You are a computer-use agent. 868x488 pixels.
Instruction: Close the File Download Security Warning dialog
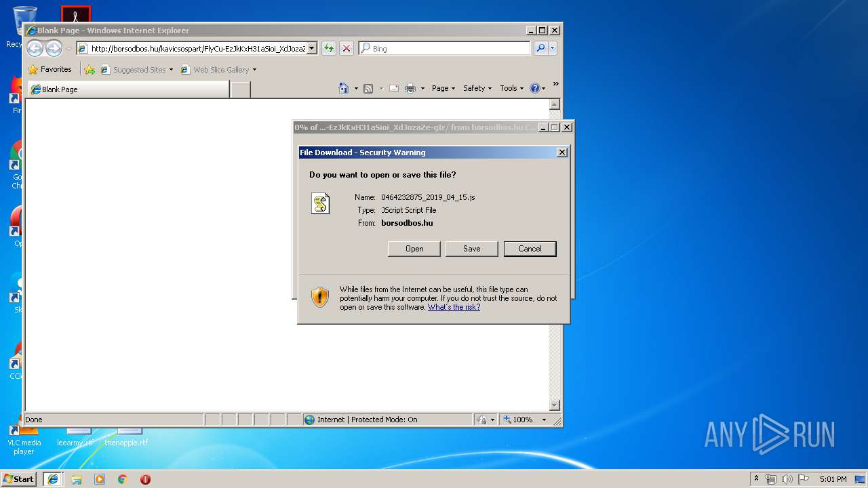(x=562, y=152)
